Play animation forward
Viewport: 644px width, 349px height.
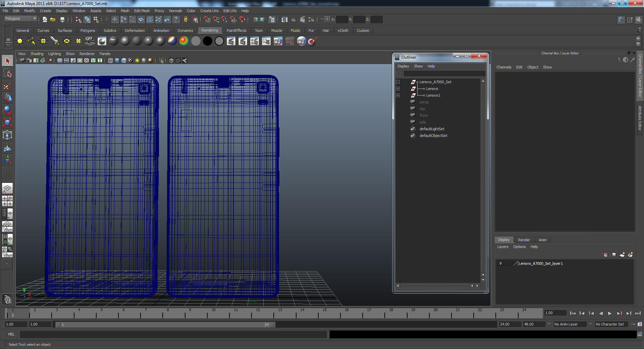[610, 313]
